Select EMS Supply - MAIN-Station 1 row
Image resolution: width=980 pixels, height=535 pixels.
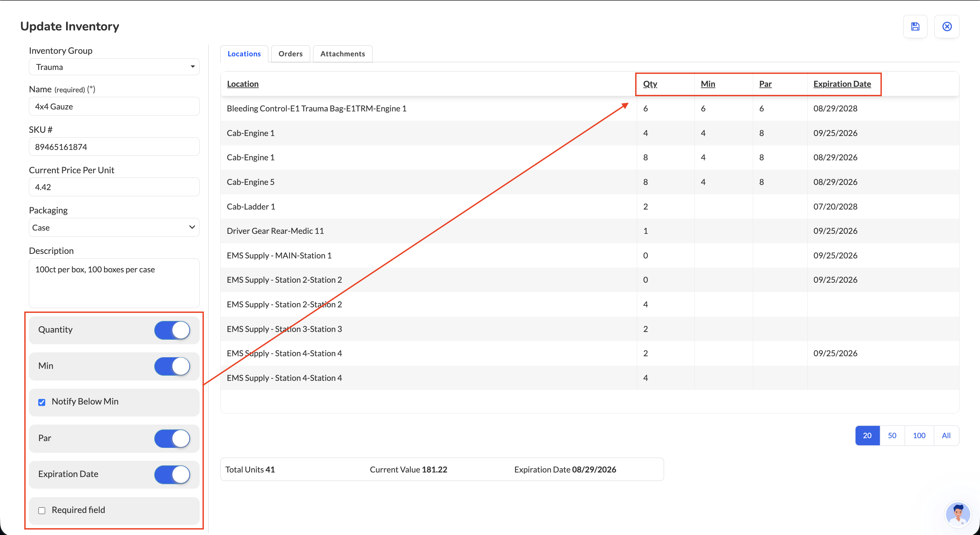click(x=590, y=256)
